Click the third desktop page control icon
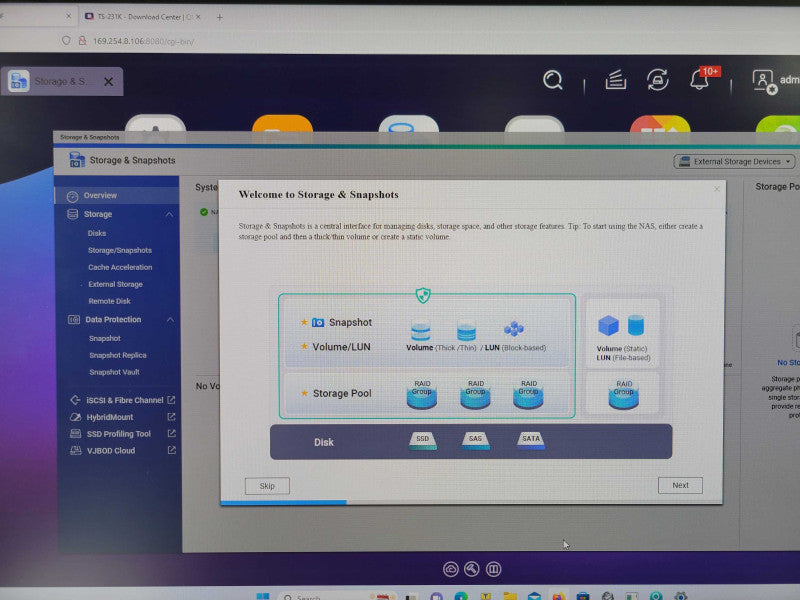The width and height of the screenshot is (800, 600). pyautogui.click(x=493, y=568)
